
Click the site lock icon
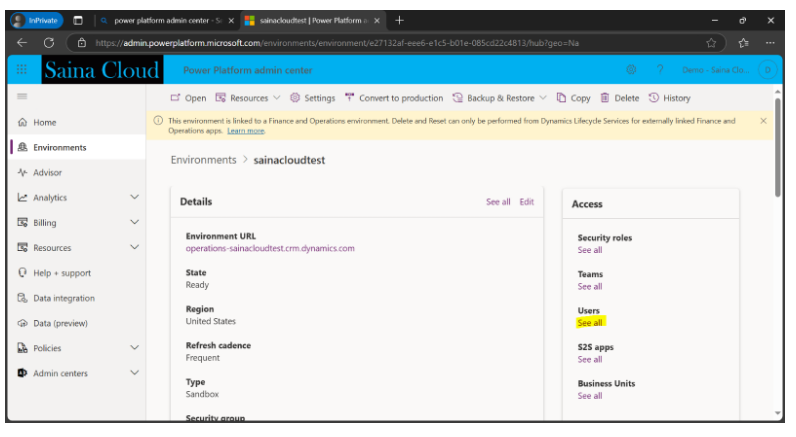click(82, 43)
